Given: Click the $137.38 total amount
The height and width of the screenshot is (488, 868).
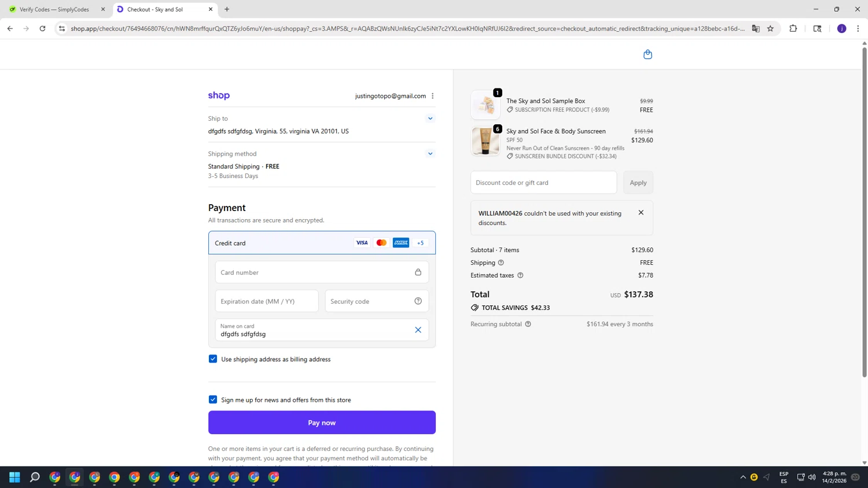Looking at the screenshot, I should 638,294.
